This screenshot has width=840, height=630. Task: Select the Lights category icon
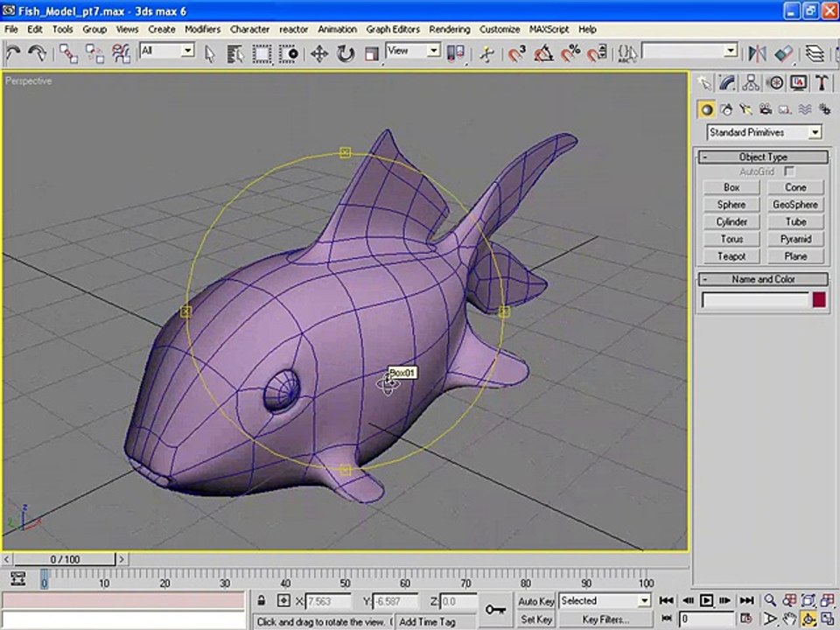point(745,110)
